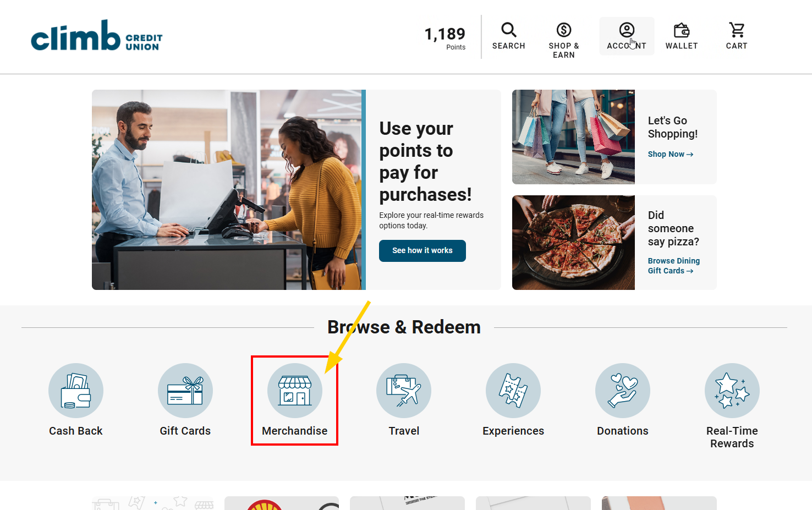Open the pizza promo image
This screenshot has height=510, width=812.
click(573, 243)
